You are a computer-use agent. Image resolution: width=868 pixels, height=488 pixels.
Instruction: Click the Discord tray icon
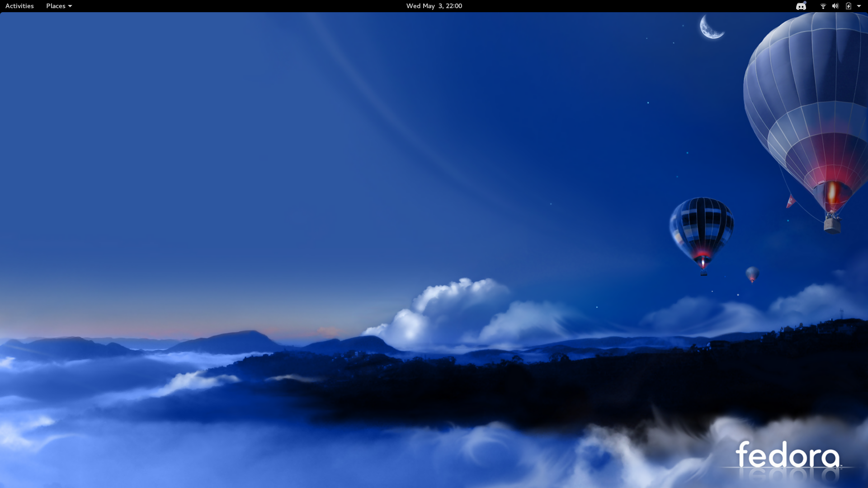tap(801, 6)
